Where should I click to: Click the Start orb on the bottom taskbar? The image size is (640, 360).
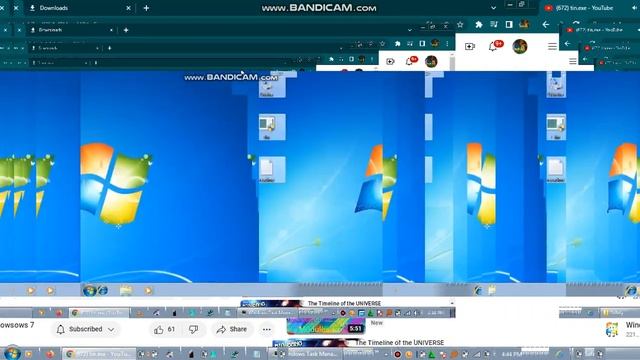tap(12, 353)
